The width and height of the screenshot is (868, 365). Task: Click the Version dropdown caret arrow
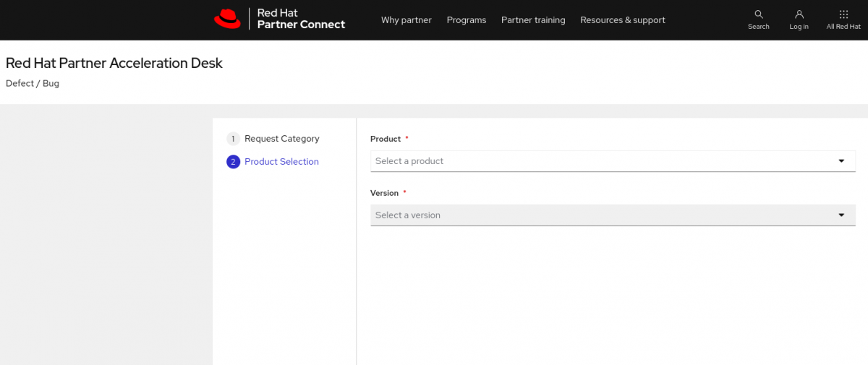pyautogui.click(x=841, y=215)
